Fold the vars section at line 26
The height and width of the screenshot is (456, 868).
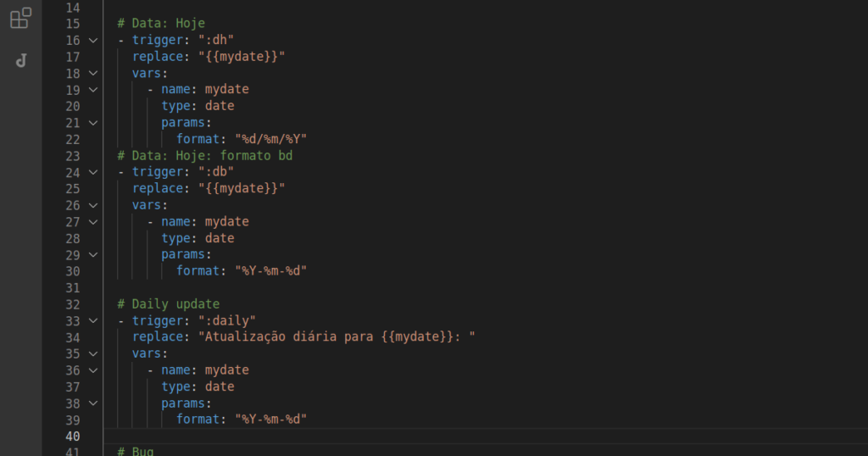[x=92, y=205]
